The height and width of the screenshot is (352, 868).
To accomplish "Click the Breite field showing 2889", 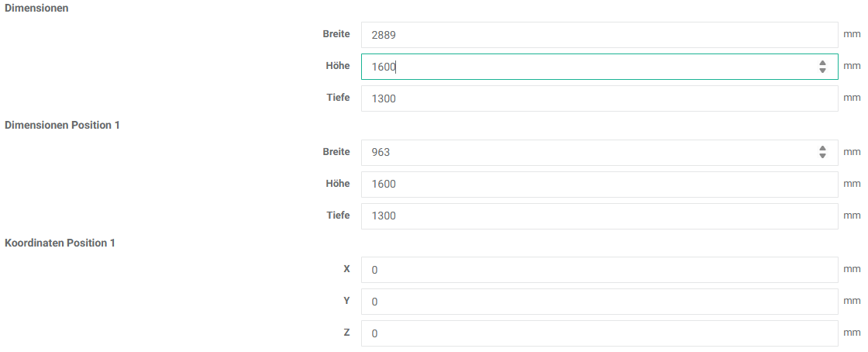I will tap(598, 35).
